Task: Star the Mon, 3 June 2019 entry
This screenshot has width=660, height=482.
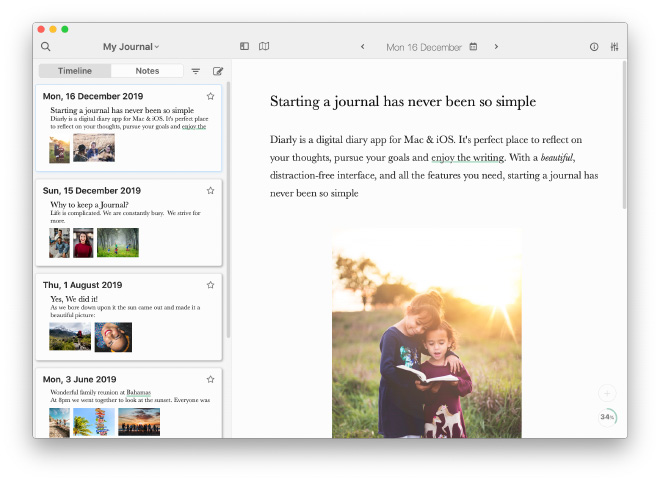Action: click(x=210, y=379)
